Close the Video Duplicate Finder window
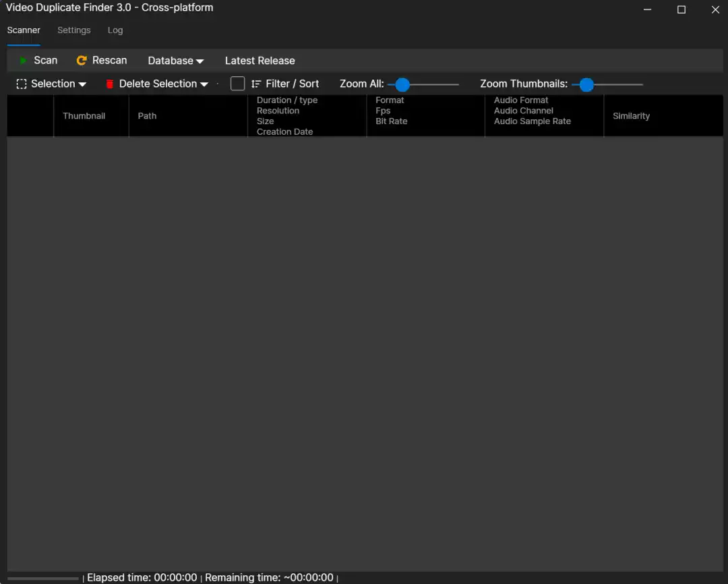The width and height of the screenshot is (728, 584). pyautogui.click(x=715, y=9)
